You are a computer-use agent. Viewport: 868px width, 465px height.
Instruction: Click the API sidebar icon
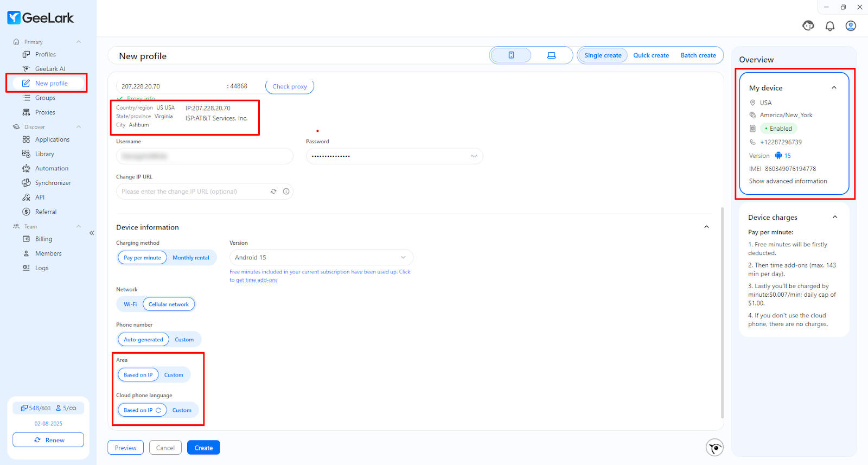tap(26, 198)
